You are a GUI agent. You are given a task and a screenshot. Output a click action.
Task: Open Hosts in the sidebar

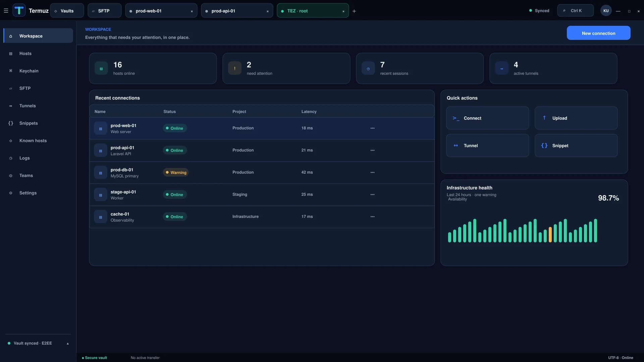(38, 53)
